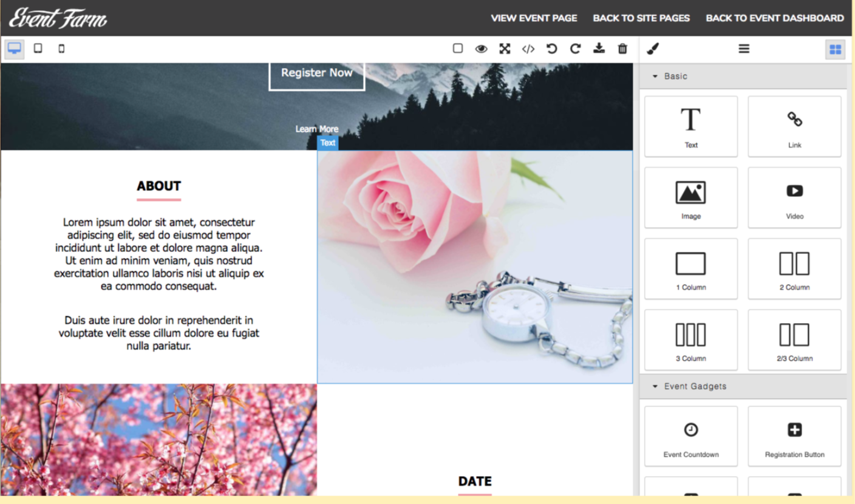The width and height of the screenshot is (855, 504).
Task: Switch to mobile phone preview
Action: coord(61,49)
